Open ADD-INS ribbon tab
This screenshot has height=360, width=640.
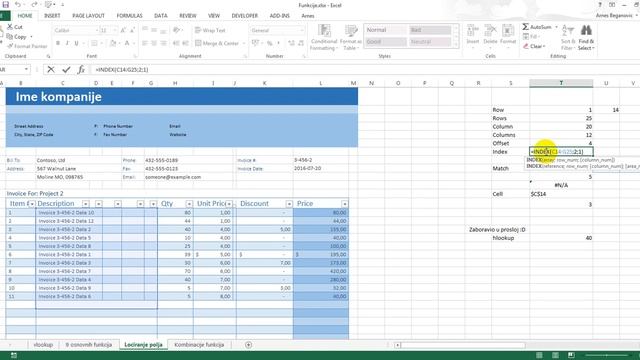pos(280,16)
